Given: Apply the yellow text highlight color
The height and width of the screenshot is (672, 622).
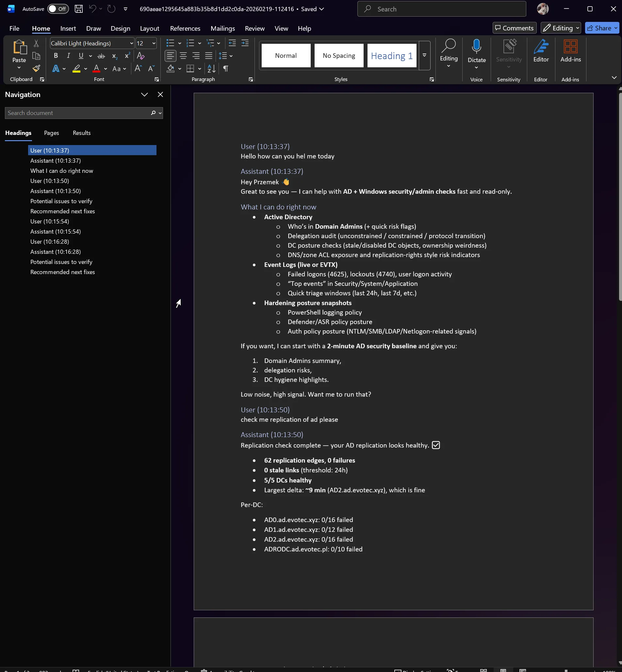Looking at the screenshot, I should [x=76, y=69].
